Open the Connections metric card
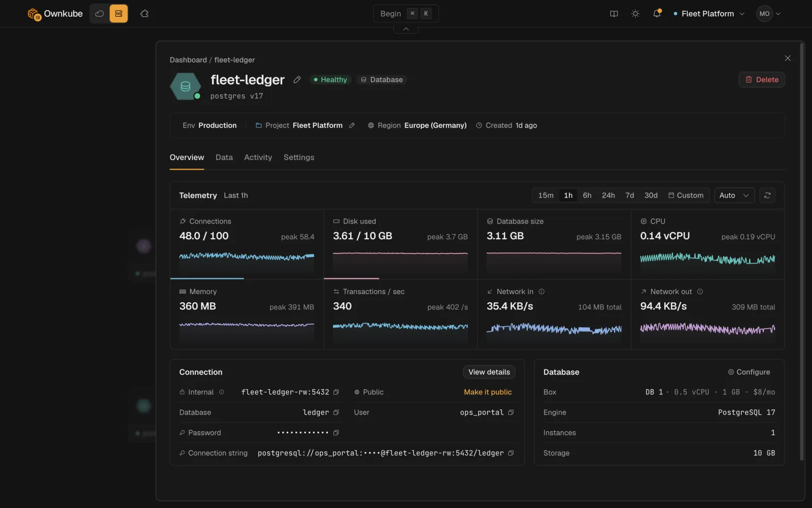Viewport: 812px width, 508px height. 247,244
